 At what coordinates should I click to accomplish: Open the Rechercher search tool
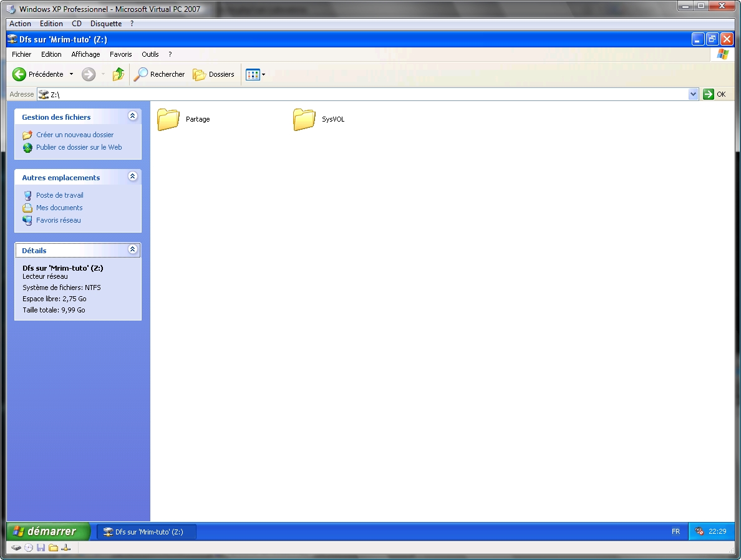coord(159,74)
